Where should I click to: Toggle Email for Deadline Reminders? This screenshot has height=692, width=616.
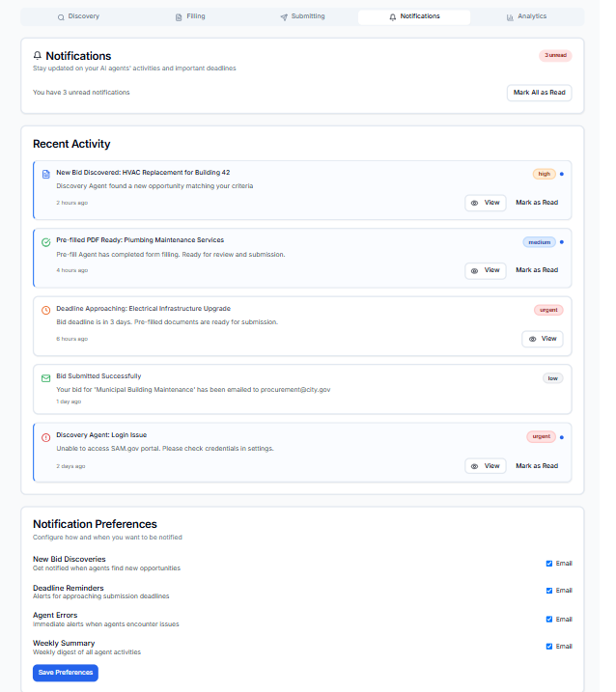[x=549, y=591]
